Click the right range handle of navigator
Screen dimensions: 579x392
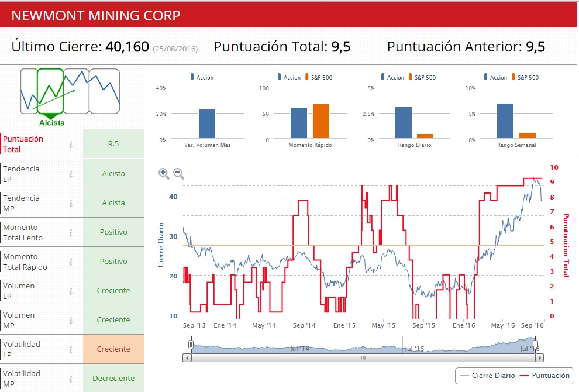[x=536, y=345]
